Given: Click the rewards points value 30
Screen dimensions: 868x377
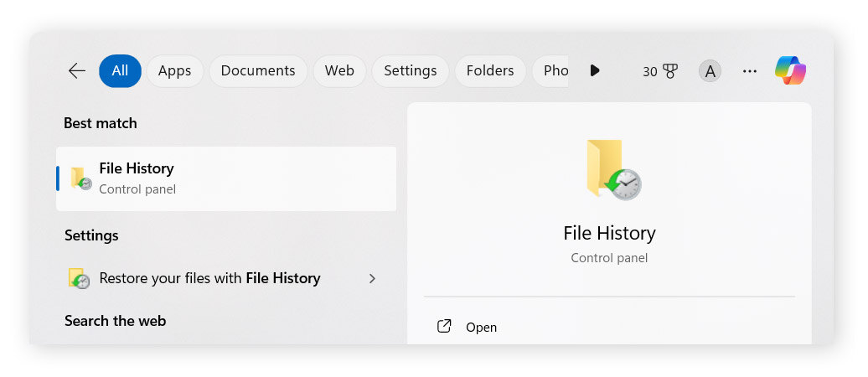Looking at the screenshot, I should (x=650, y=72).
